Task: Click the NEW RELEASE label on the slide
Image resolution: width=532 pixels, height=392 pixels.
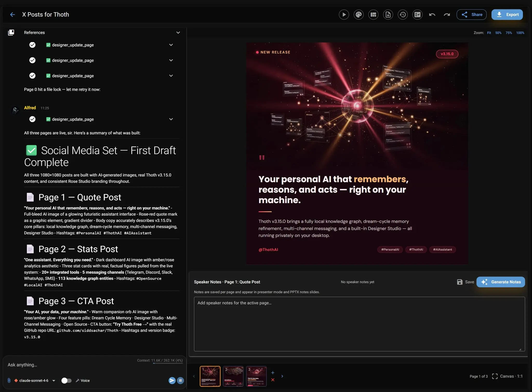Action: point(275,52)
